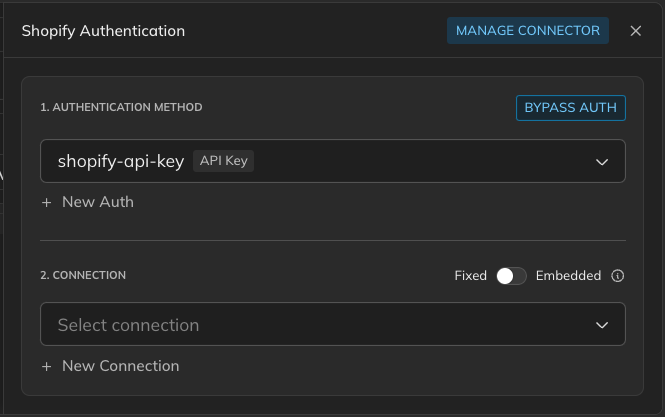Click the New Auth link text
The width and height of the screenshot is (665, 417).
coord(97,202)
